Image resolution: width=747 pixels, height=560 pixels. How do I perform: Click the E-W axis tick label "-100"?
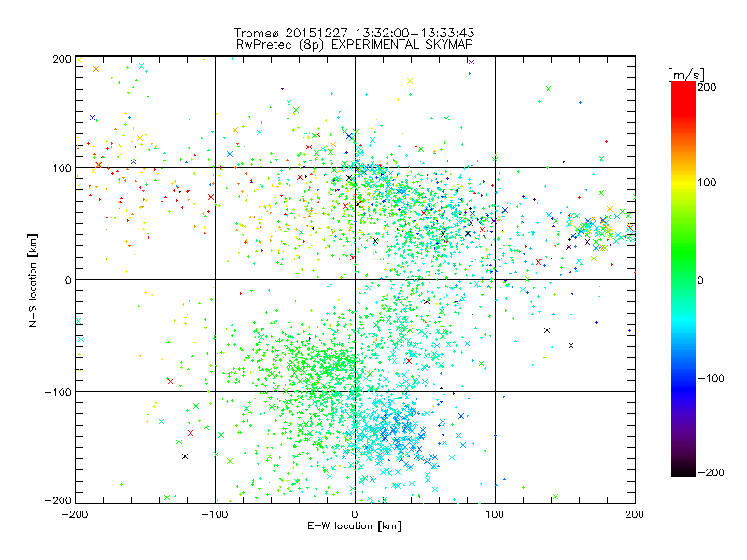[x=215, y=514]
